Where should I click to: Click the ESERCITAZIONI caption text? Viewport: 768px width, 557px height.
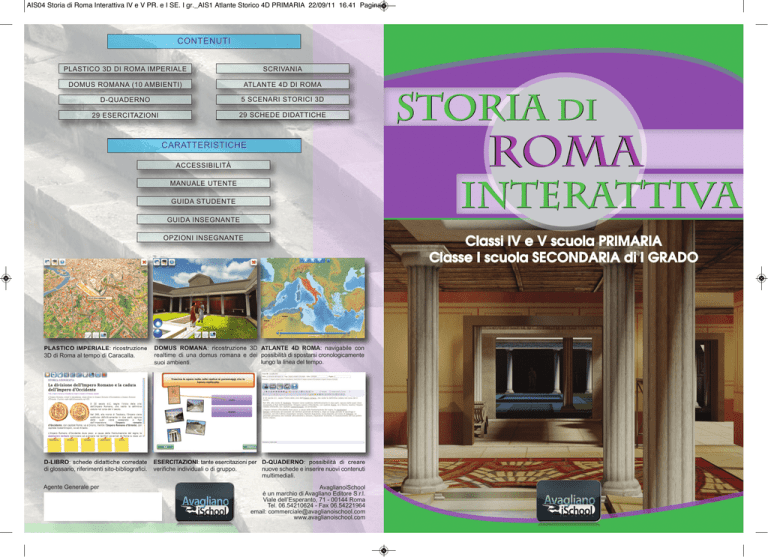[x=205, y=465]
